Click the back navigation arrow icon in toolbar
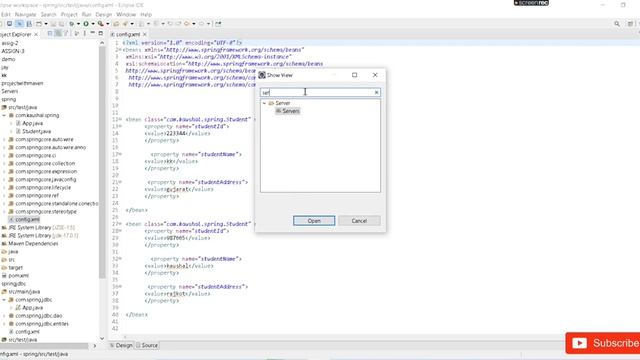Screen dimensions: 640x360 [x=187, y=24]
